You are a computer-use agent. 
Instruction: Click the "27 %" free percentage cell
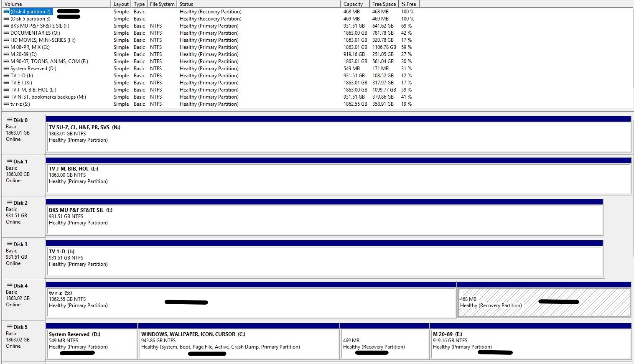tap(406, 54)
